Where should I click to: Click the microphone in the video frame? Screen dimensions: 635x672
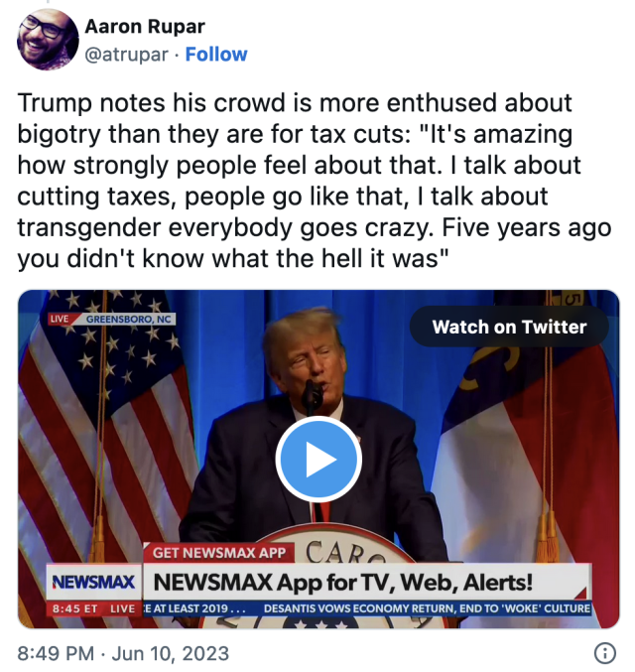coord(313,396)
